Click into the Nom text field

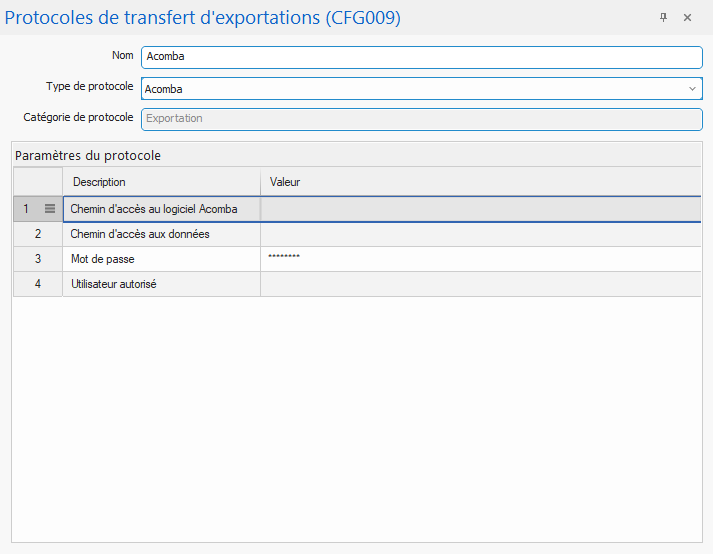click(x=421, y=57)
